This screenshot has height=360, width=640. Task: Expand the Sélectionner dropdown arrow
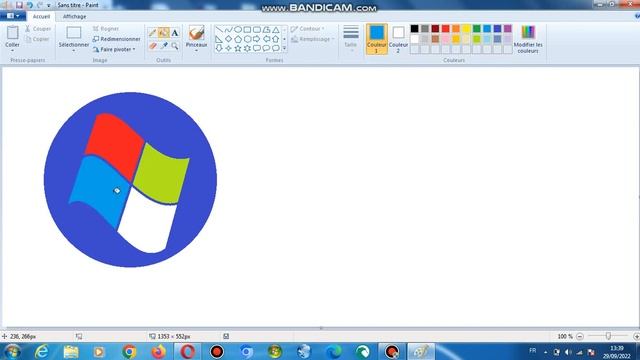tap(74, 51)
